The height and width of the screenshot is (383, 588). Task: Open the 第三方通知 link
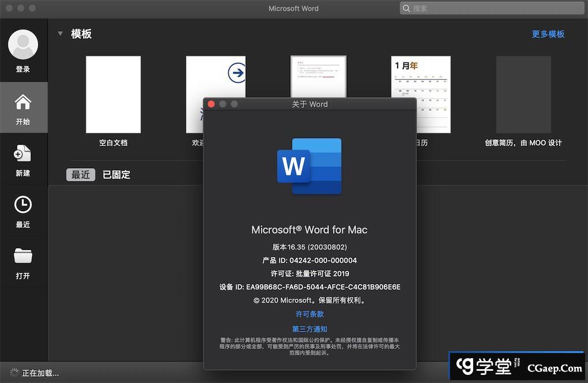pos(309,329)
